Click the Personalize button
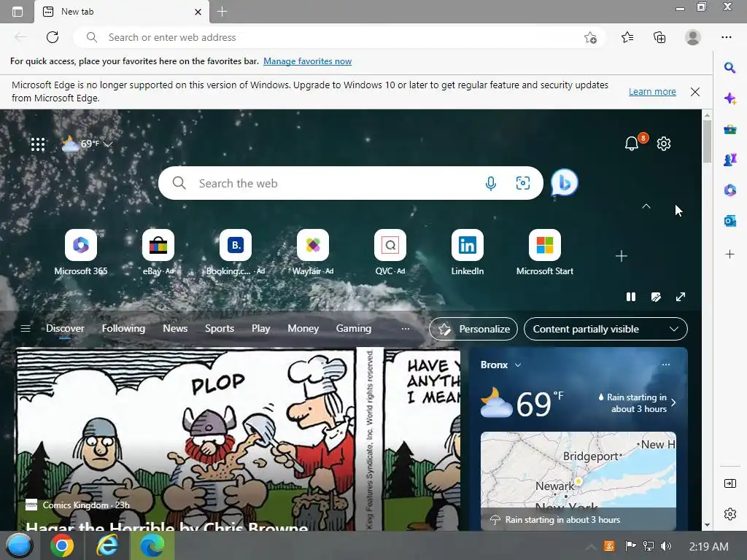This screenshot has width=747, height=560. pyautogui.click(x=473, y=329)
